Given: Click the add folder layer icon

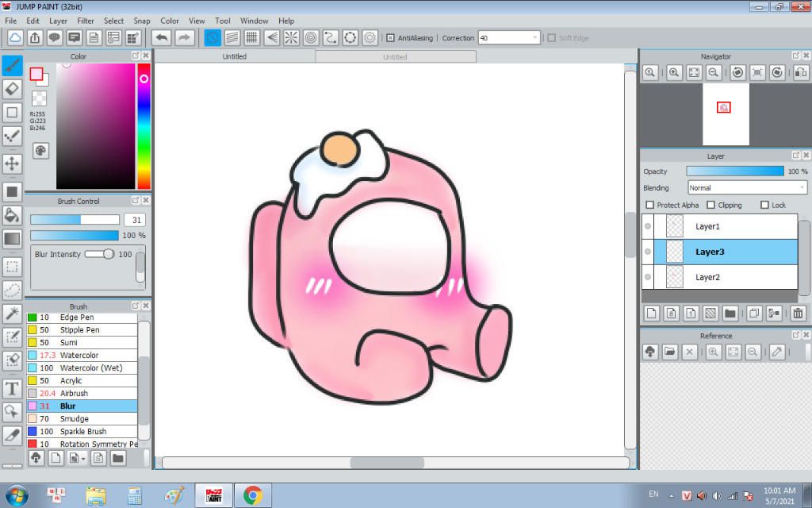Looking at the screenshot, I should (730, 313).
